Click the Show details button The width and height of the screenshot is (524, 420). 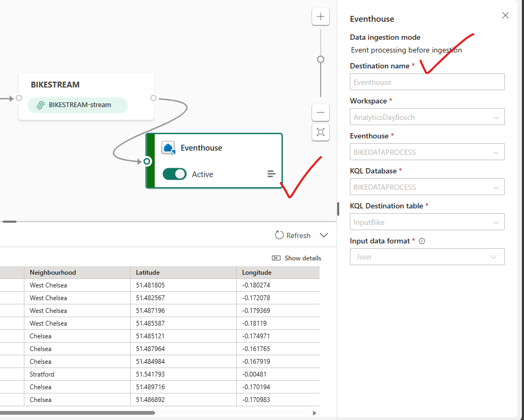coord(297,258)
